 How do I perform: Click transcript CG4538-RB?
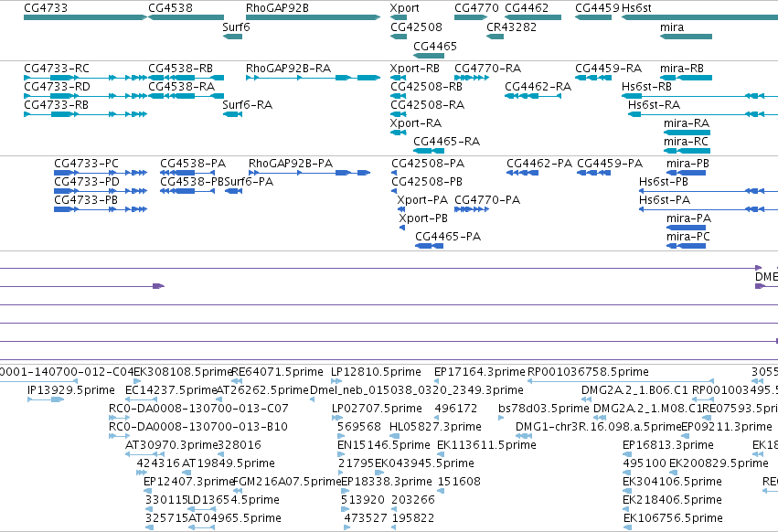pyautogui.click(x=186, y=78)
